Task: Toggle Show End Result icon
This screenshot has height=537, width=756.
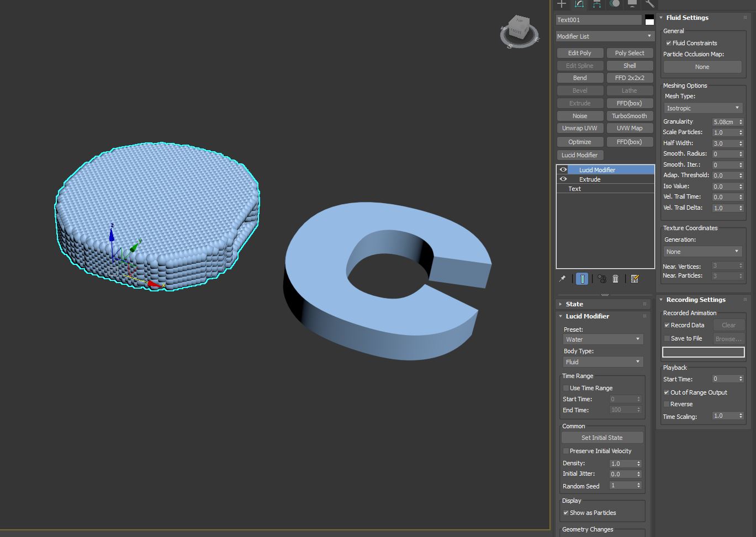Action: 582,279
